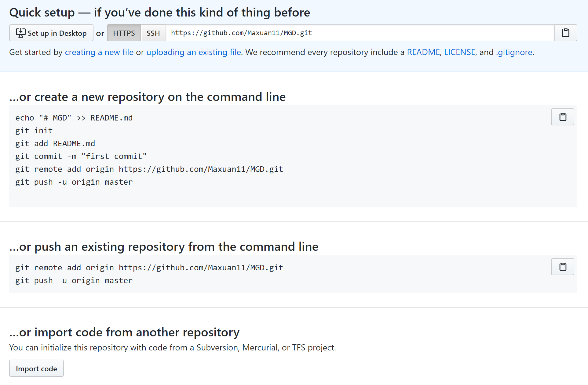Screen dimensions: 588x385
Task: Open the creating a new file link
Action: [x=99, y=52]
